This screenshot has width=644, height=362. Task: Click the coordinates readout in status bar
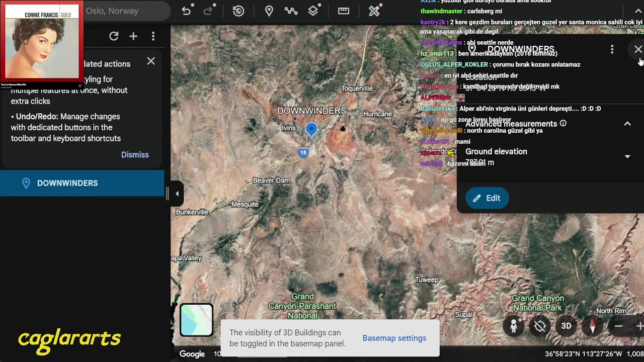(584, 354)
